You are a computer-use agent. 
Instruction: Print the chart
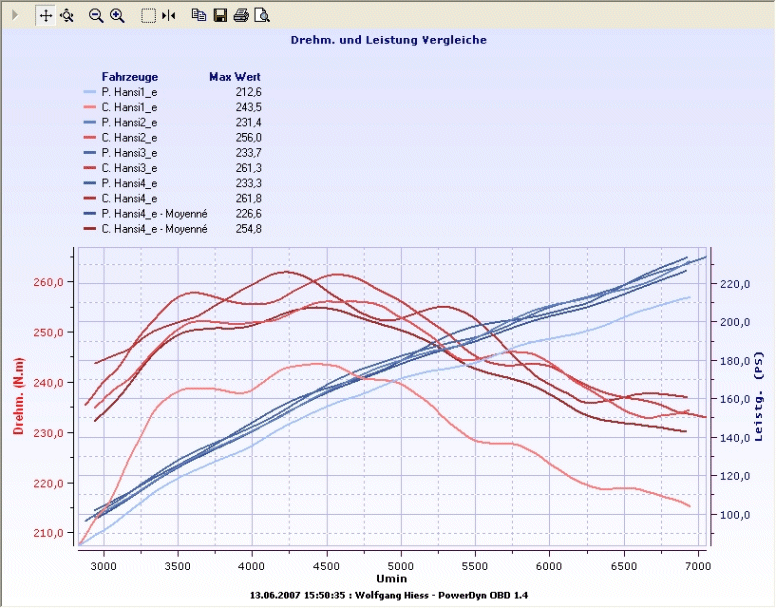click(x=241, y=15)
